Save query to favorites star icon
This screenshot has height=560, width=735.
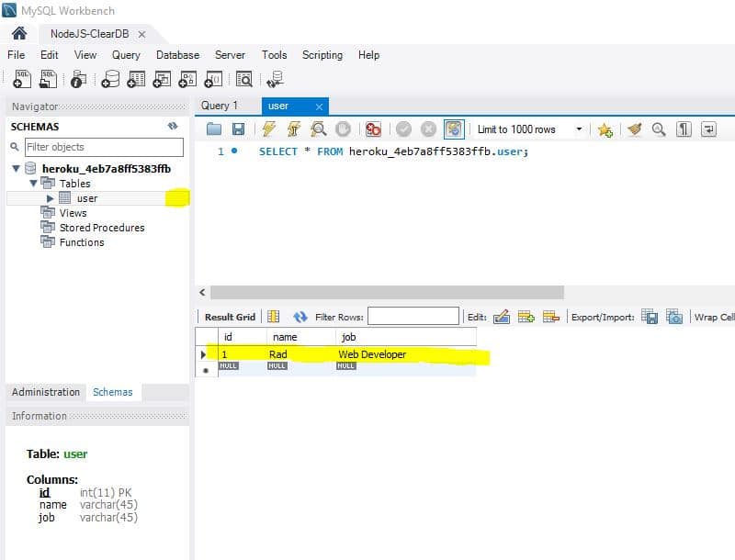coord(605,129)
